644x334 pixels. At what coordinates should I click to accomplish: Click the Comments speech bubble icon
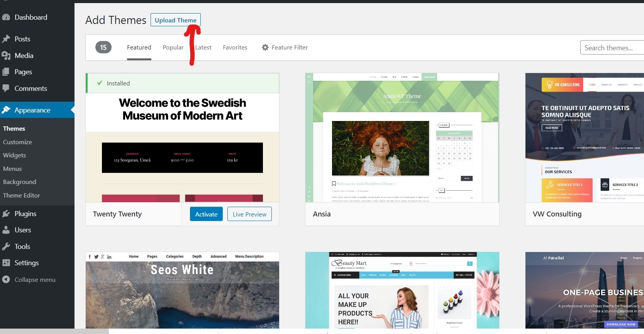pos(6,88)
